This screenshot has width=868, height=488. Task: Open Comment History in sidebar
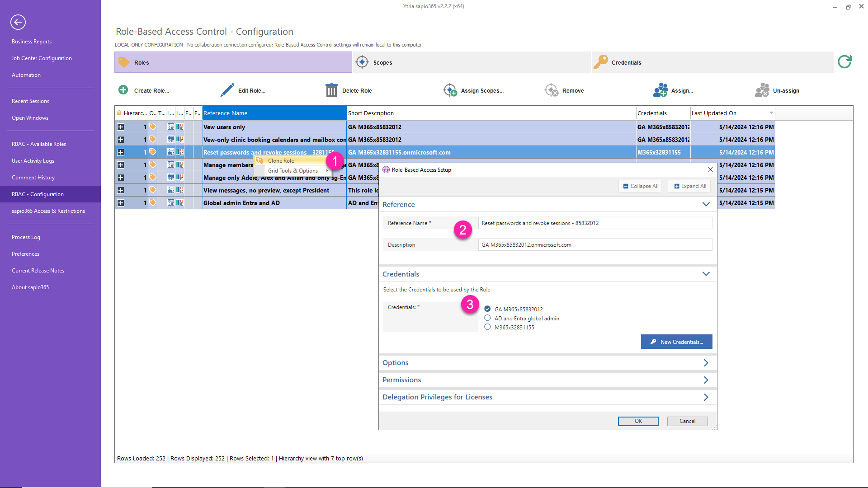pos(33,177)
